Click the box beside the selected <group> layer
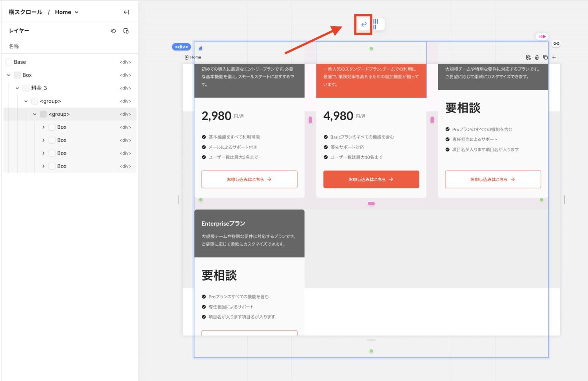This screenshot has height=381, width=588. 44,114
